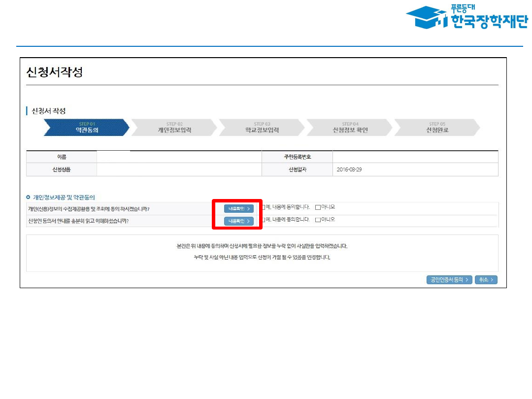Screen dimensions: 532x399
Task: Click the 한국장학재단 logo
Action: tap(466, 18)
